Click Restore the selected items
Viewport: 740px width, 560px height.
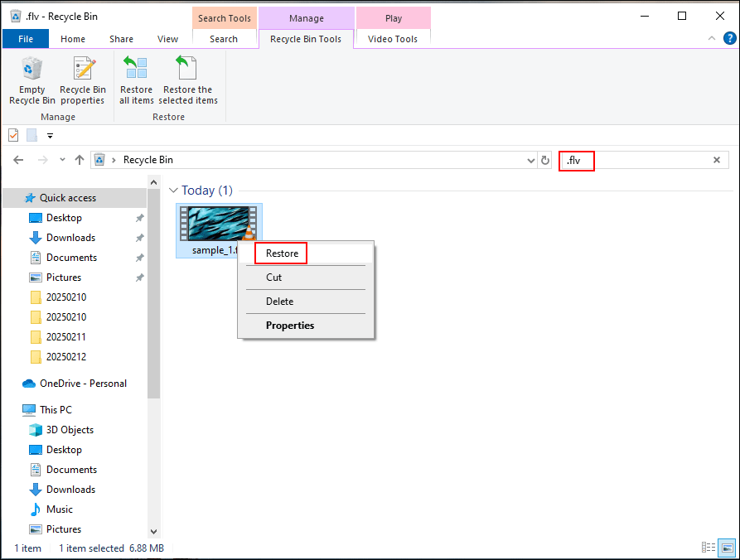coord(188,80)
